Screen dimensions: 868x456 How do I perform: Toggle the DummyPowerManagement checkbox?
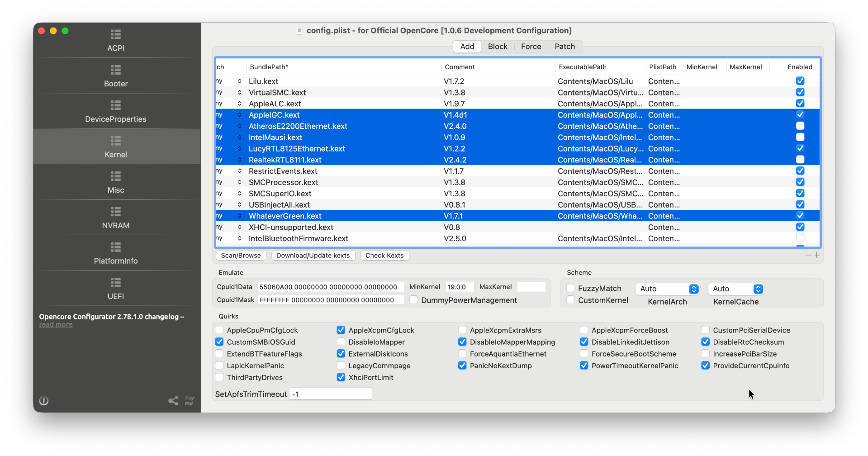(x=413, y=300)
